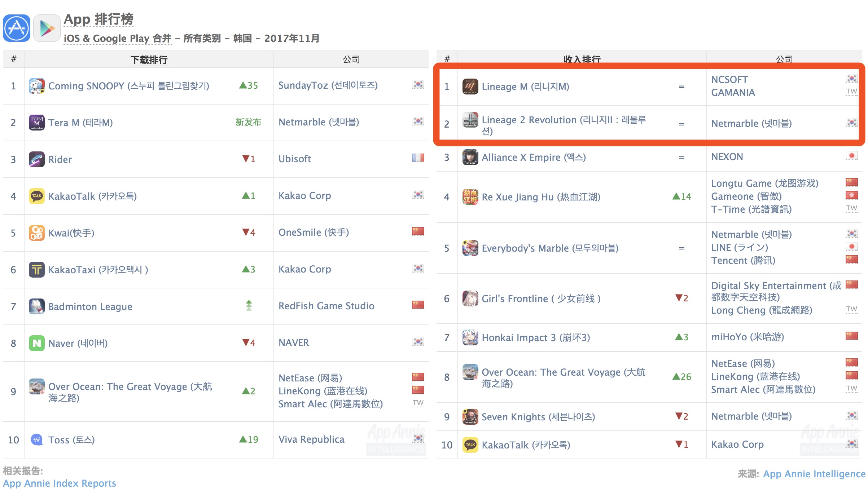Viewport: 868px width, 491px height.
Task: Open Girl's Frontline app link
Action: coord(541,298)
